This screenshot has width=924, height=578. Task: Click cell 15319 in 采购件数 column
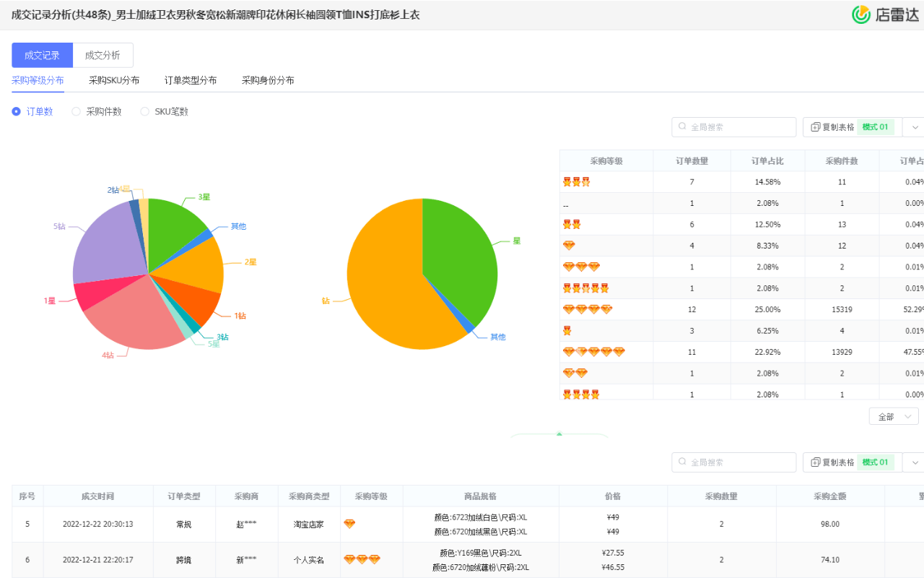(x=842, y=309)
